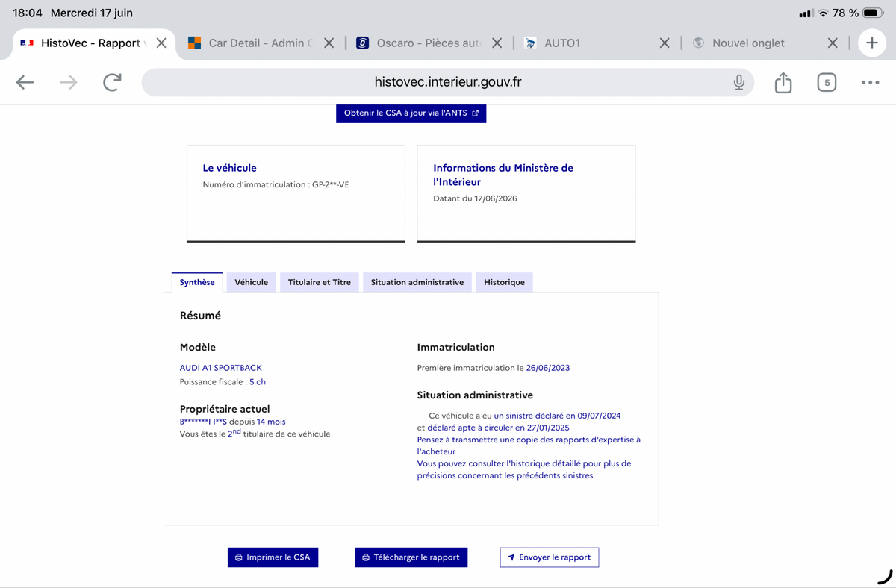This screenshot has height=588, width=896.
Task: Close the AUTO1 tab
Action: [x=665, y=43]
